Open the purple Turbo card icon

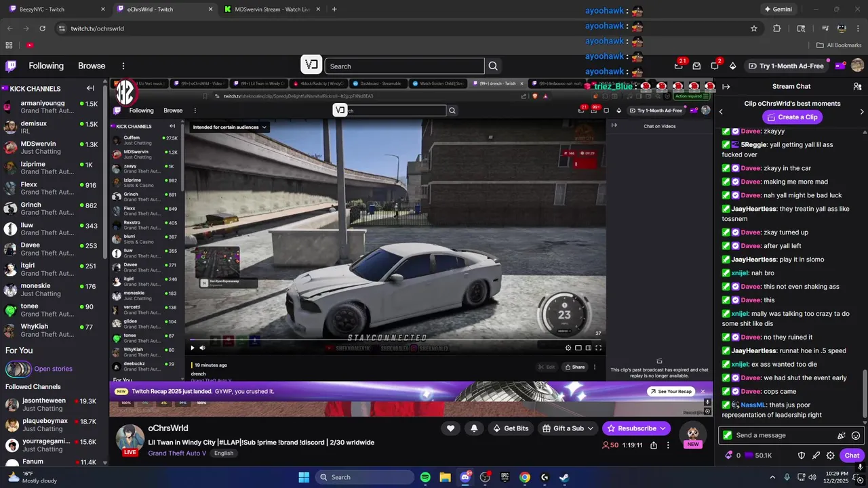(840, 66)
